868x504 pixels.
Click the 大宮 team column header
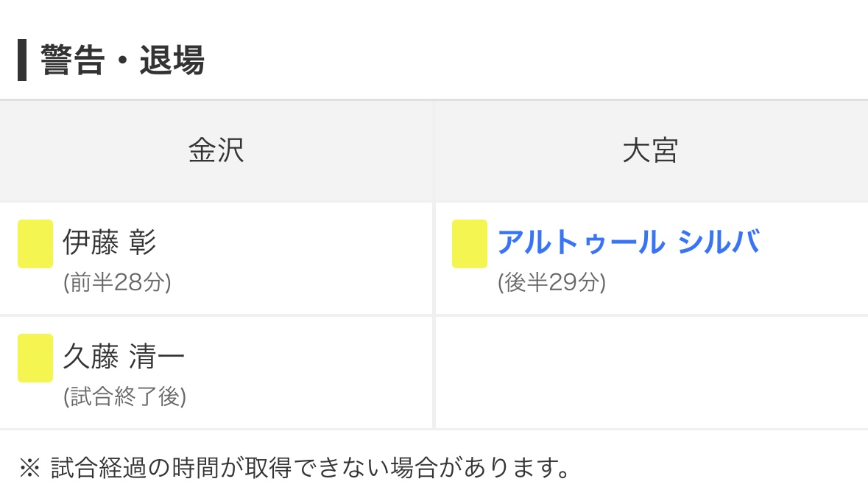coord(651,150)
